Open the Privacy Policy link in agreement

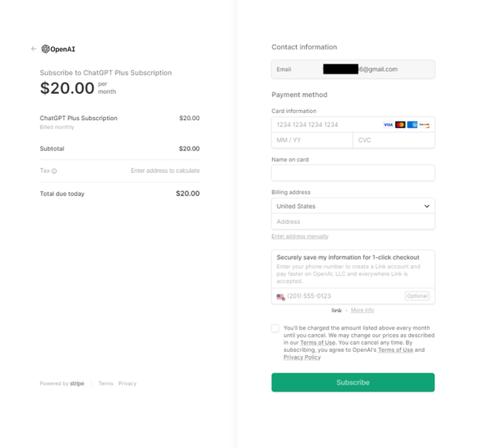click(302, 357)
